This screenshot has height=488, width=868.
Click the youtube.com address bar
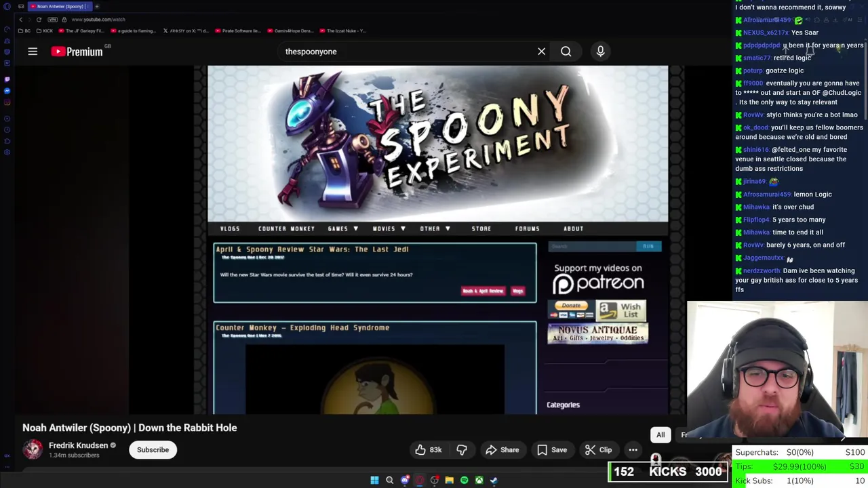point(98,20)
